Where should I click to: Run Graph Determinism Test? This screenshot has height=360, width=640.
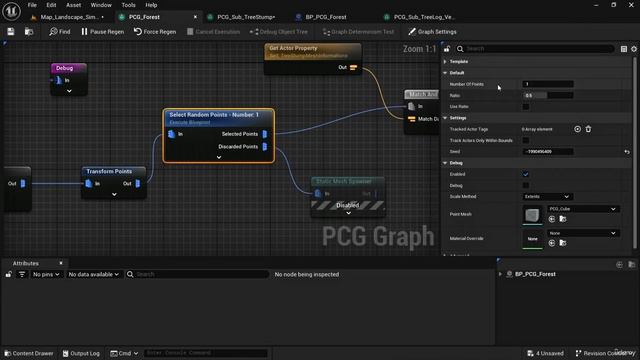(x=358, y=31)
